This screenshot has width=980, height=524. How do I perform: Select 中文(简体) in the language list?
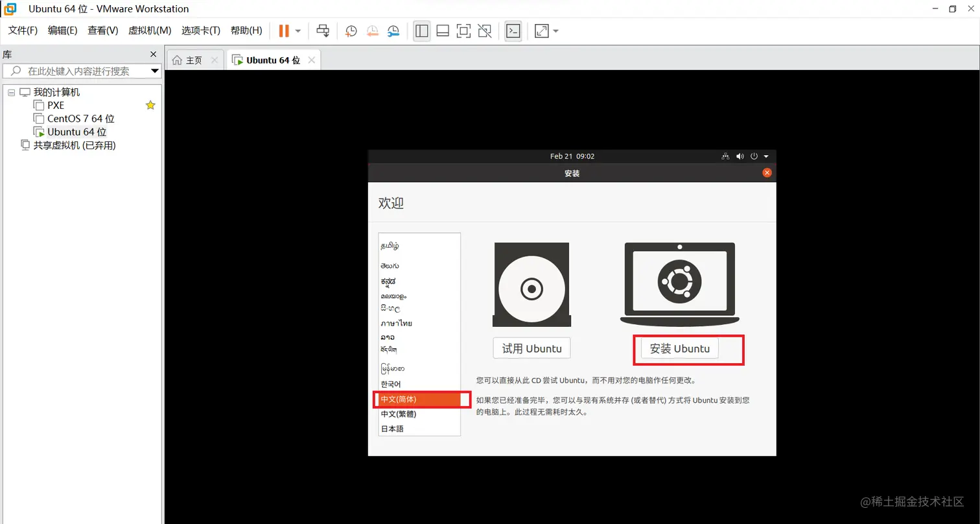pyautogui.click(x=419, y=399)
